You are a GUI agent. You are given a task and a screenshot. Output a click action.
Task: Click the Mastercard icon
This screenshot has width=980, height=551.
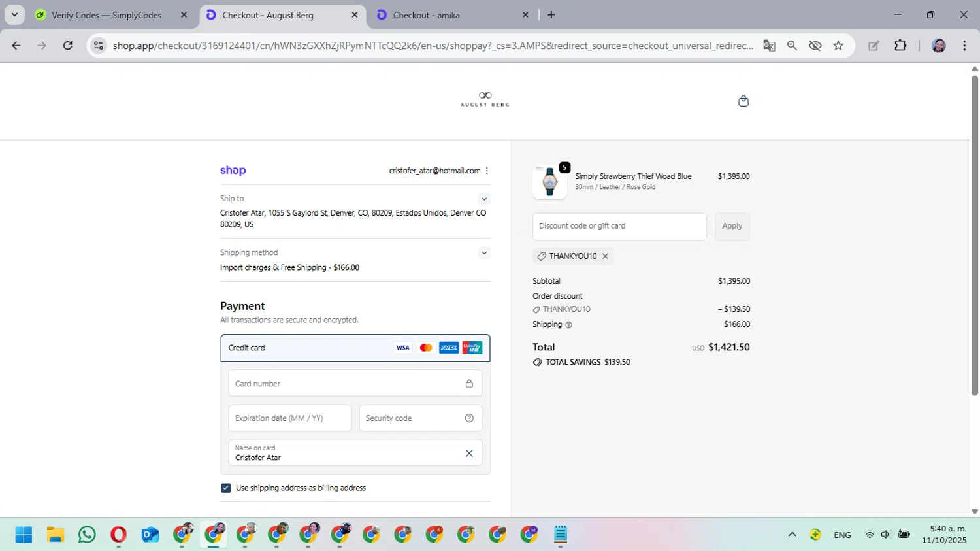pos(426,348)
